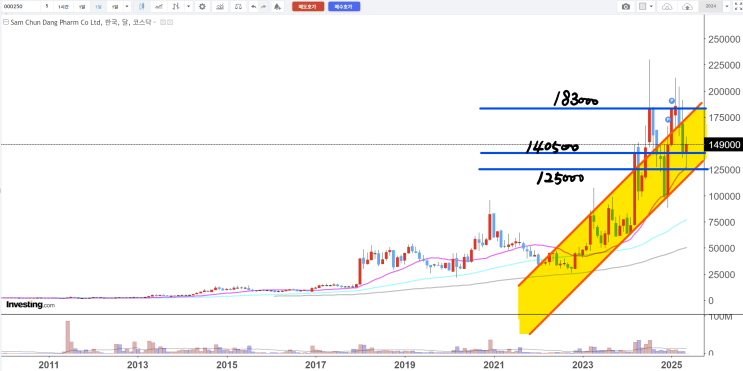
Task: Switch to the line chart type icon
Action: click(x=158, y=7)
